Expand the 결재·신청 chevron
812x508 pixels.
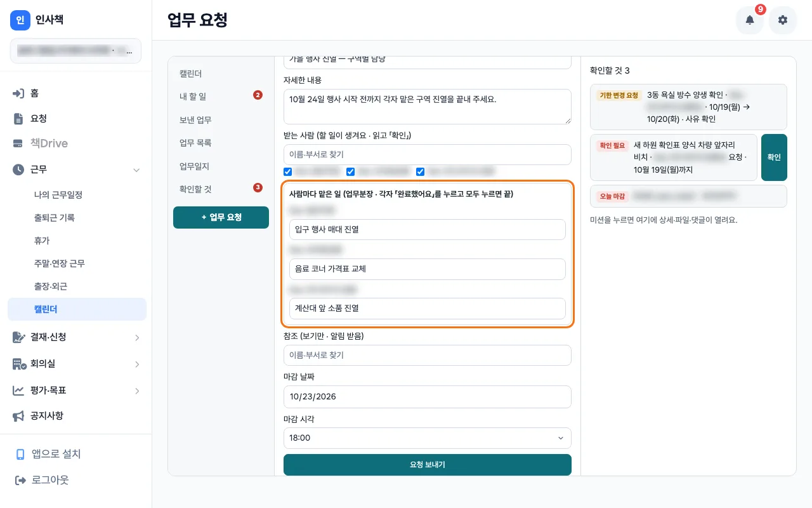pyautogui.click(x=137, y=337)
